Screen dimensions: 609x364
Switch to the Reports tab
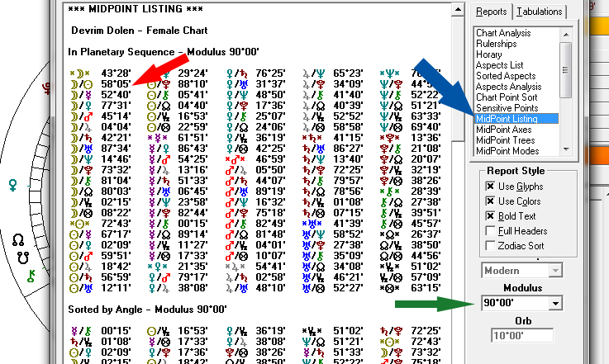[x=492, y=12]
